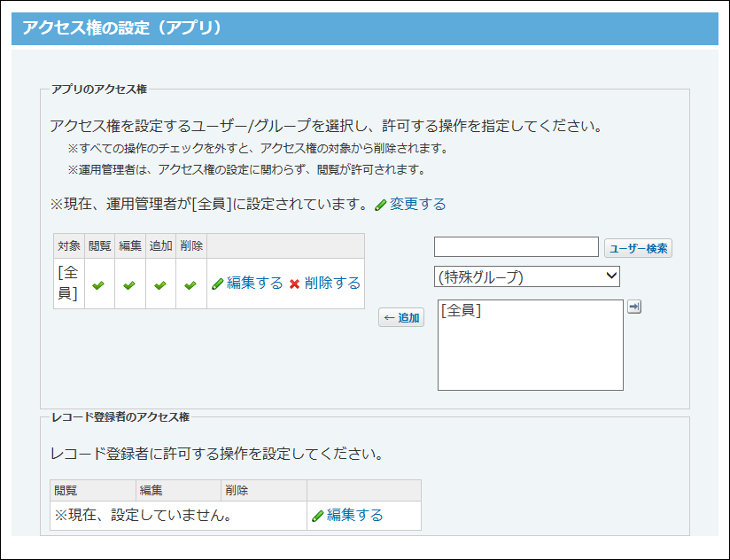Click the 追加 header in アプリのアクセス権 table

tap(160, 245)
